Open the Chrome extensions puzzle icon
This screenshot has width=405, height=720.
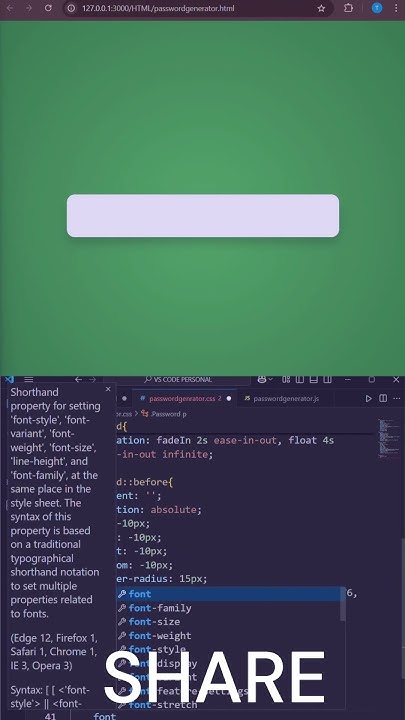(x=349, y=8)
